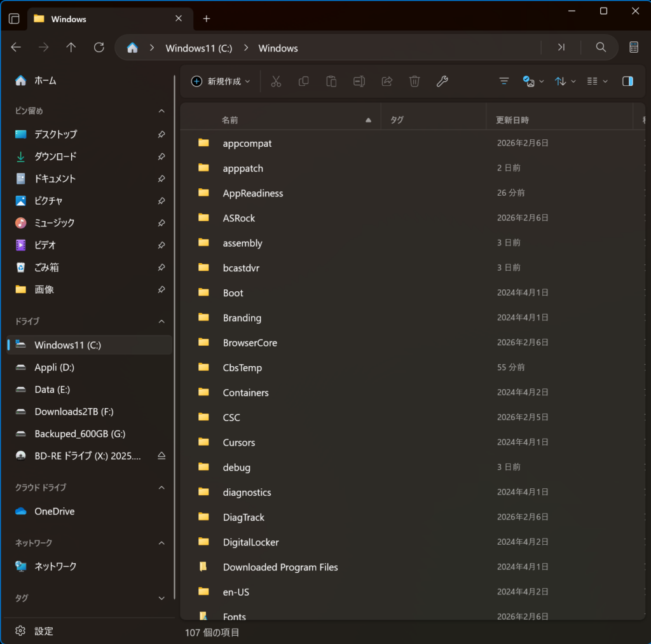Refresh the current folder view
Viewport: 651px width, 644px height.
(x=99, y=48)
